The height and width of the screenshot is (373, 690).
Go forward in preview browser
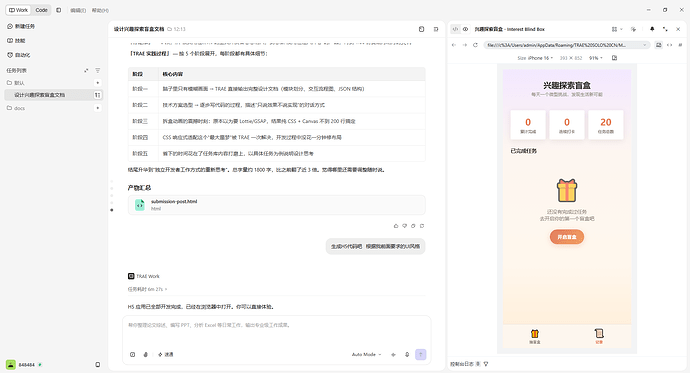coord(464,45)
